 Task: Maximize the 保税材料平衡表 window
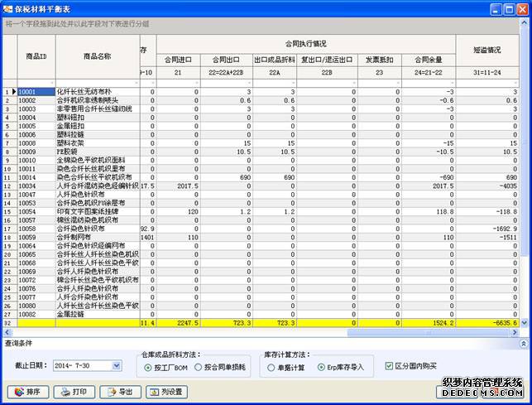(508, 8)
